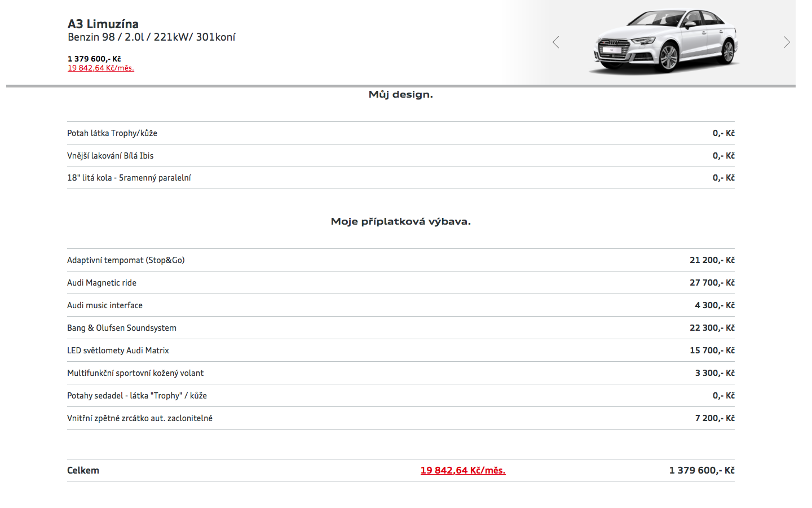This screenshot has width=812, height=508.
Task: Select the LED světlomety Audi Matrix item
Action: tap(118, 351)
